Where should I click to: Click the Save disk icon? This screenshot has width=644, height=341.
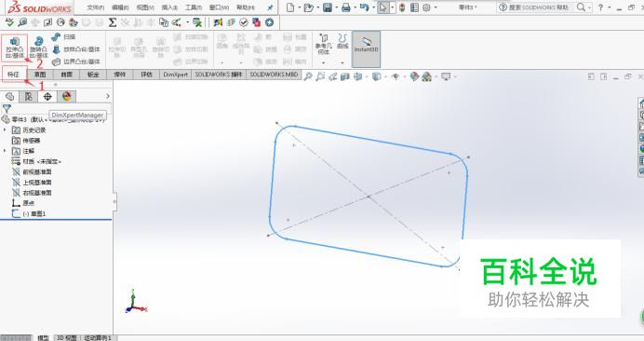[x=328, y=7]
